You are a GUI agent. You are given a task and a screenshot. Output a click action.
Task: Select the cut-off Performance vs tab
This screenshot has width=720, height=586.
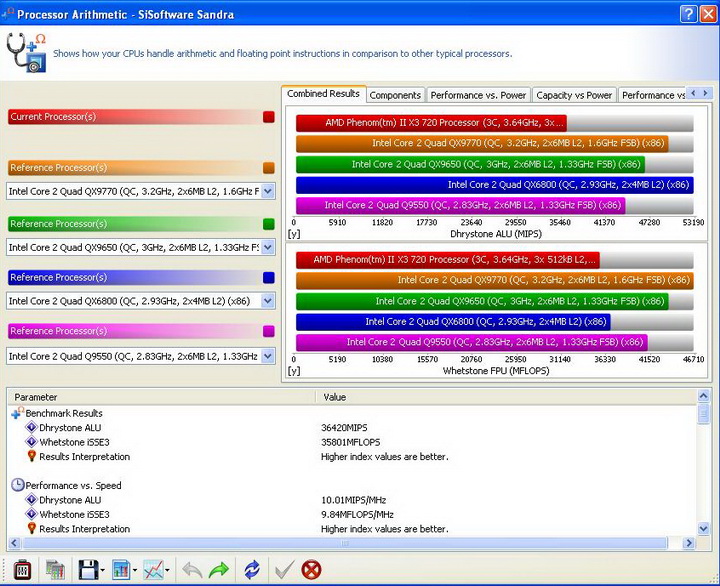point(652,95)
